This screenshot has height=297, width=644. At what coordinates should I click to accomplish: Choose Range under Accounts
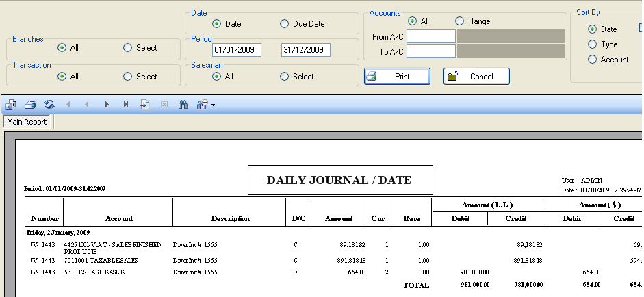[459, 21]
